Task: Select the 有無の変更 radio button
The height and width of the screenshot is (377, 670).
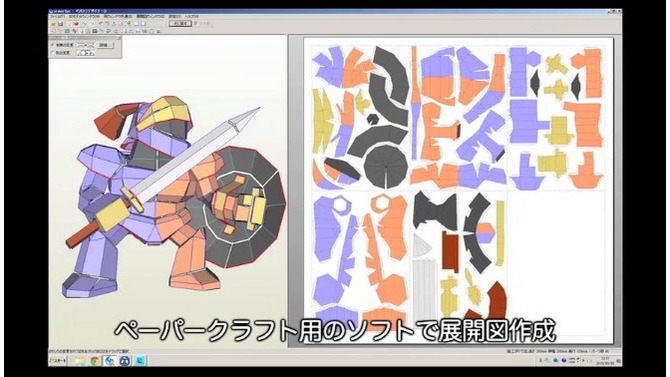Action: coord(53,45)
